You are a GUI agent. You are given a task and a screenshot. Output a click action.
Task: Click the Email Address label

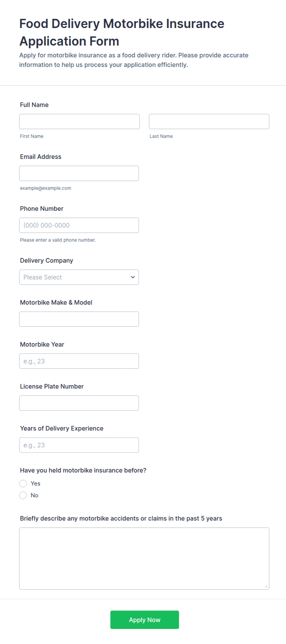pos(41,157)
